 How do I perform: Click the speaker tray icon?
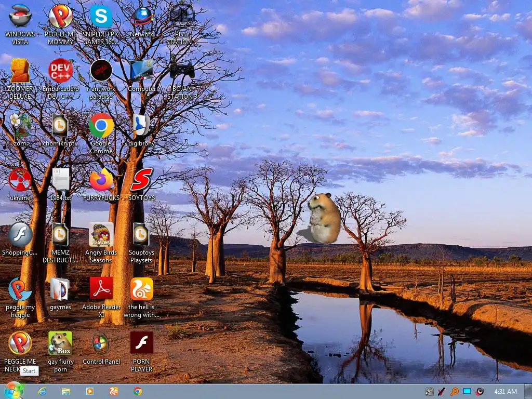[480, 392]
